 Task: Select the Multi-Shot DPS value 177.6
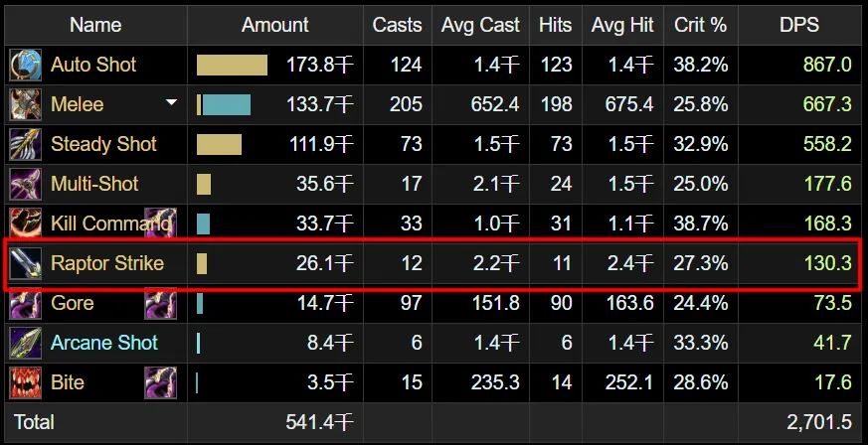(x=827, y=184)
